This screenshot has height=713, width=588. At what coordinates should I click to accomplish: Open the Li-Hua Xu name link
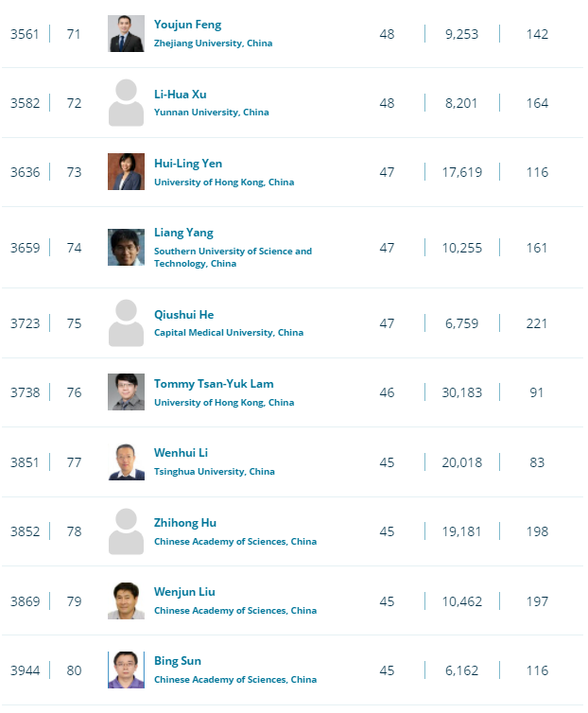pos(180,95)
